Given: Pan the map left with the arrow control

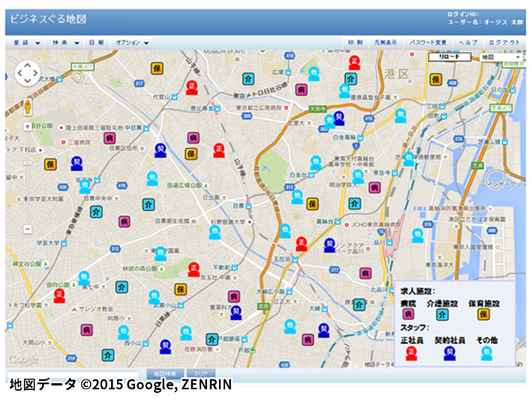Looking at the screenshot, I should [x=20, y=73].
